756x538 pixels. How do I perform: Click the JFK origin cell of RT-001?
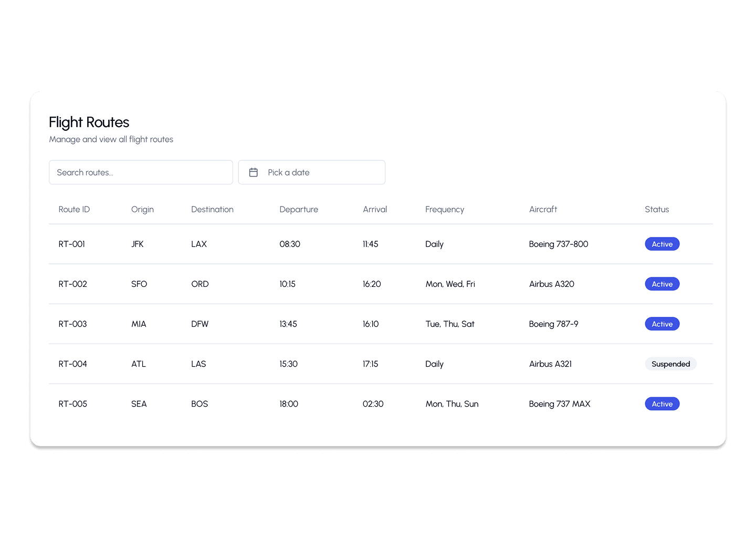[138, 244]
